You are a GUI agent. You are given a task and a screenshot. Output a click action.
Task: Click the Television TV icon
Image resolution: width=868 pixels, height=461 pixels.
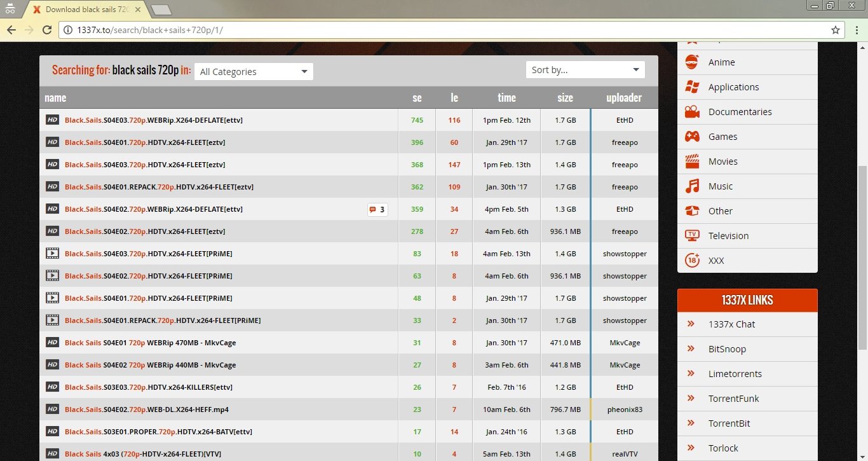692,235
